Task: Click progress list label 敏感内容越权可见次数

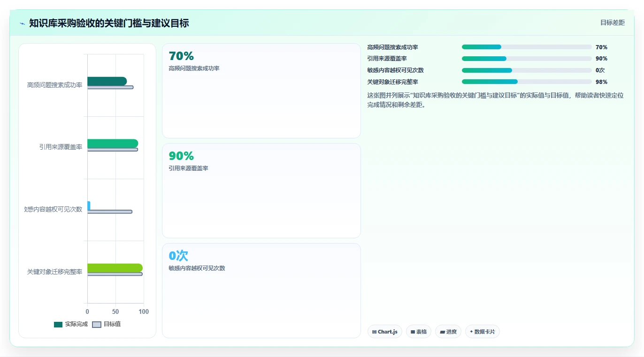Action: [x=395, y=70]
